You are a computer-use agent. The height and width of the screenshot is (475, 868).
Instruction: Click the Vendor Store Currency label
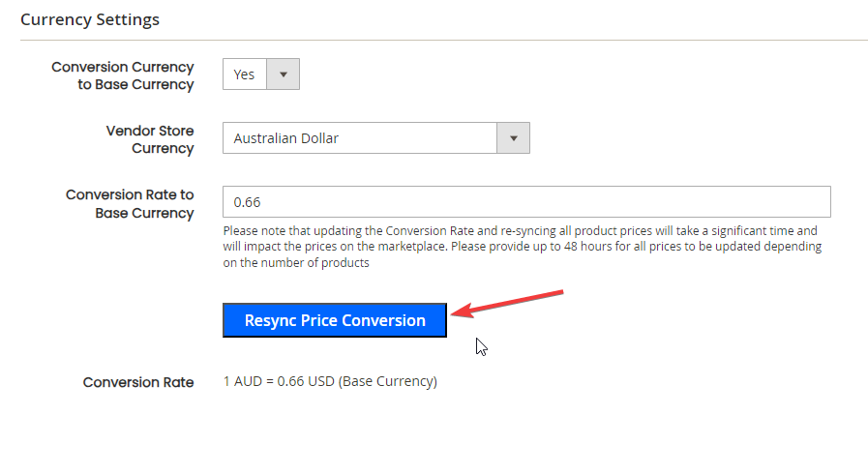[x=150, y=139]
